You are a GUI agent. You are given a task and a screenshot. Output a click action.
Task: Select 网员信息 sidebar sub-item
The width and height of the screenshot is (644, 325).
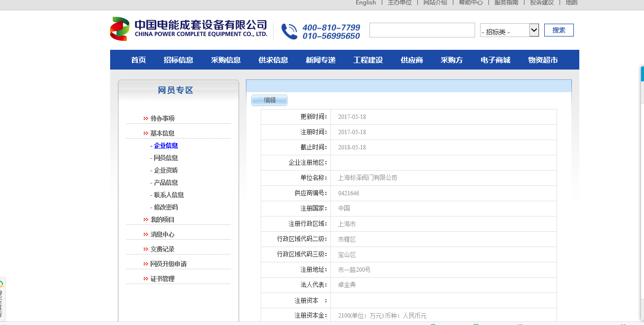(x=166, y=158)
